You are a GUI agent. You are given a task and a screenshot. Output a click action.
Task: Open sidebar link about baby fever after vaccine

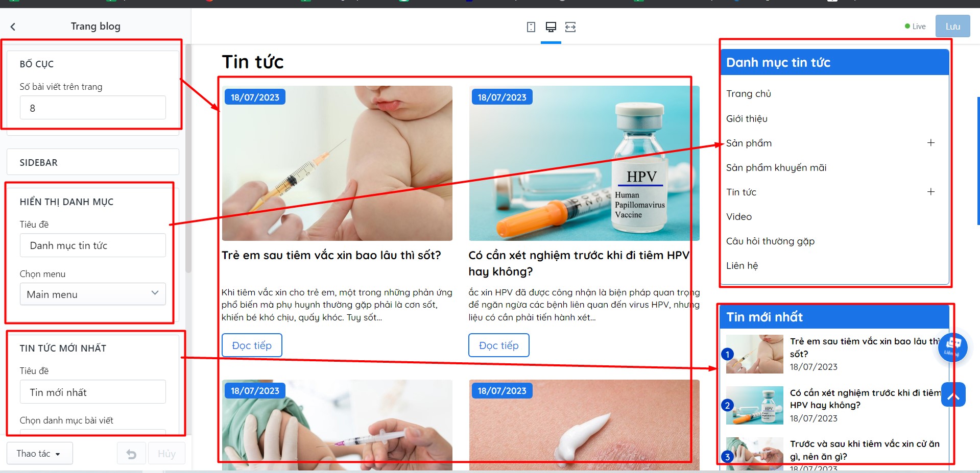point(865,347)
